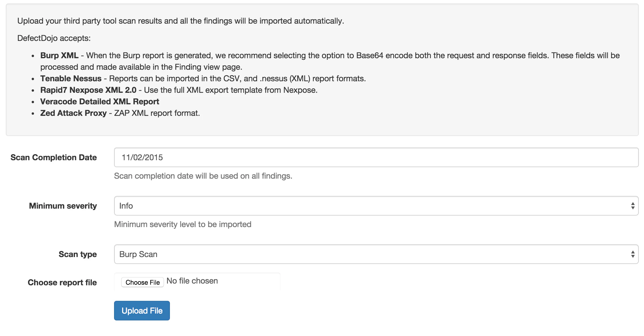
Task: Click the No file chosen label
Action: tap(192, 281)
